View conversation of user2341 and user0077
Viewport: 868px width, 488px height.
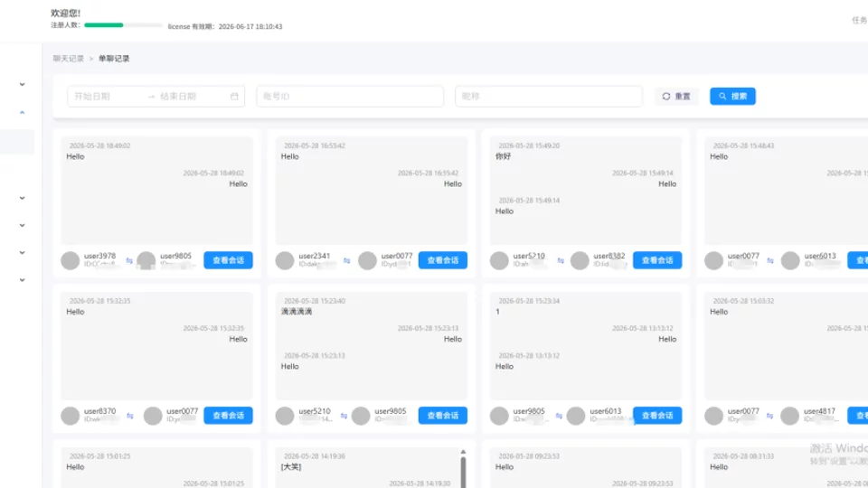pos(443,260)
